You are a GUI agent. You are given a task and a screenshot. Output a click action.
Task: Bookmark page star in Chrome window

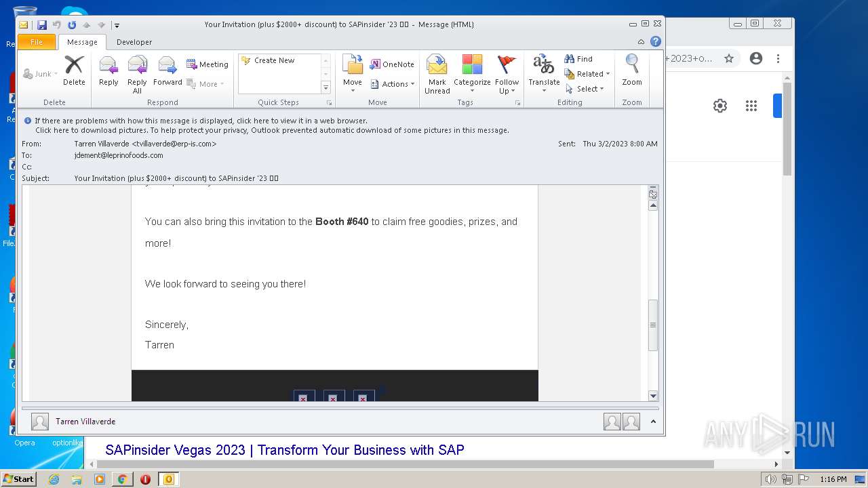729,58
